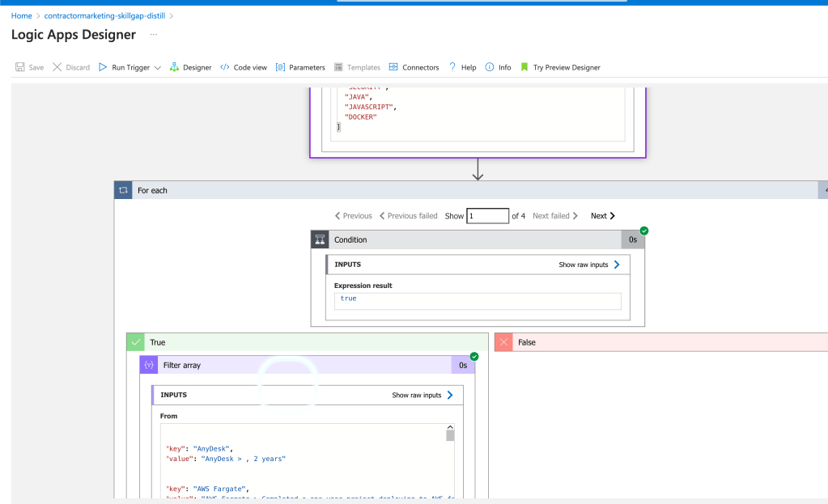Open contractormarketing-skillgap-distill breadcrumb
828x504 pixels.
coord(104,16)
